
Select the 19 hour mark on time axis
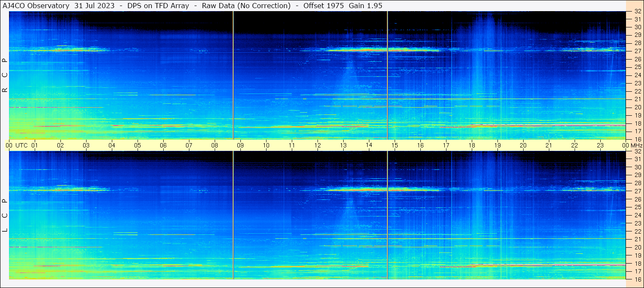(497, 145)
